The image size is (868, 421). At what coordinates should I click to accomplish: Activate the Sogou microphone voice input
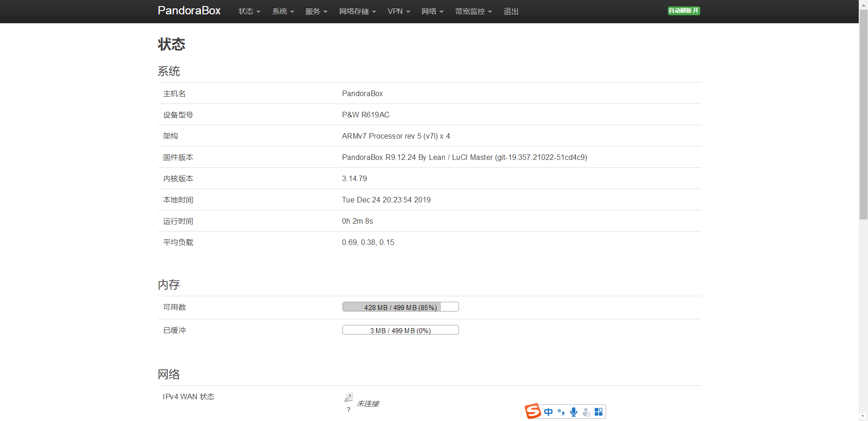[x=574, y=412]
